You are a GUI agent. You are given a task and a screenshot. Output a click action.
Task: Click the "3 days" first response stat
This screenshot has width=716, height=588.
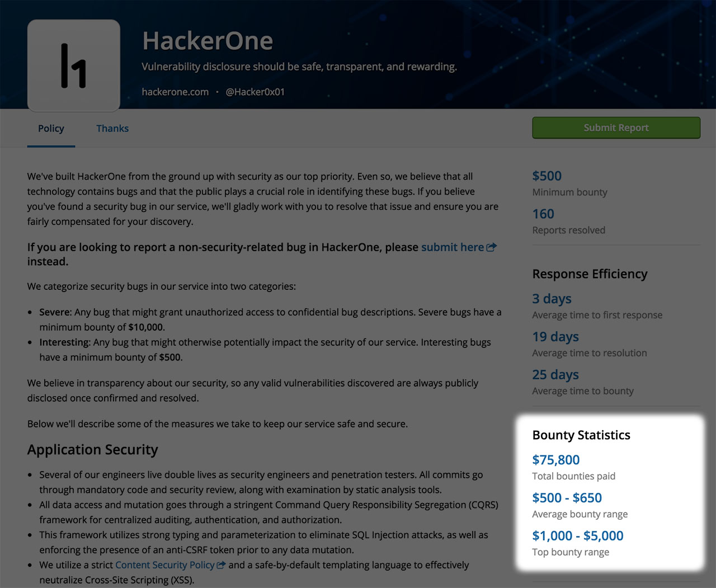coord(552,299)
